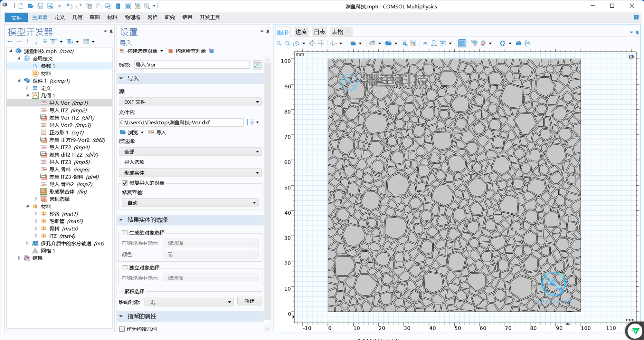Create a new model file
The width and height of the screenshot is (644, 340).
tap(21, 6)
